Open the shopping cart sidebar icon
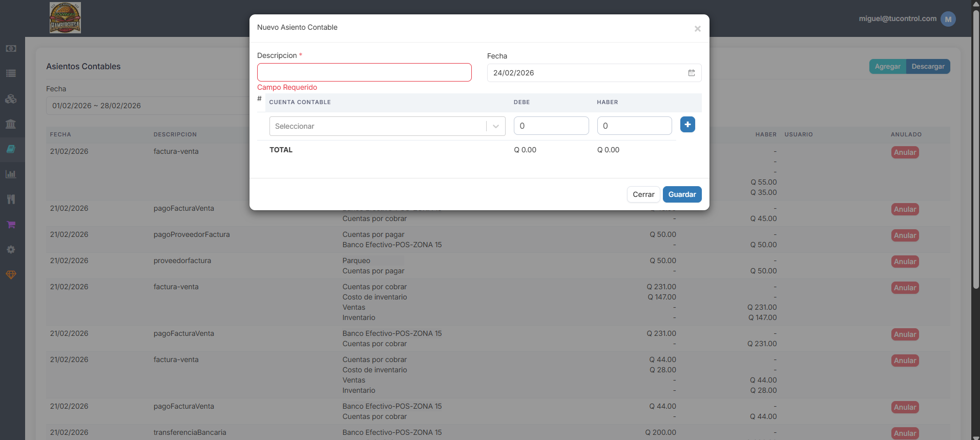The width and height of the screenshot is (980, 440). pos(11,224)
